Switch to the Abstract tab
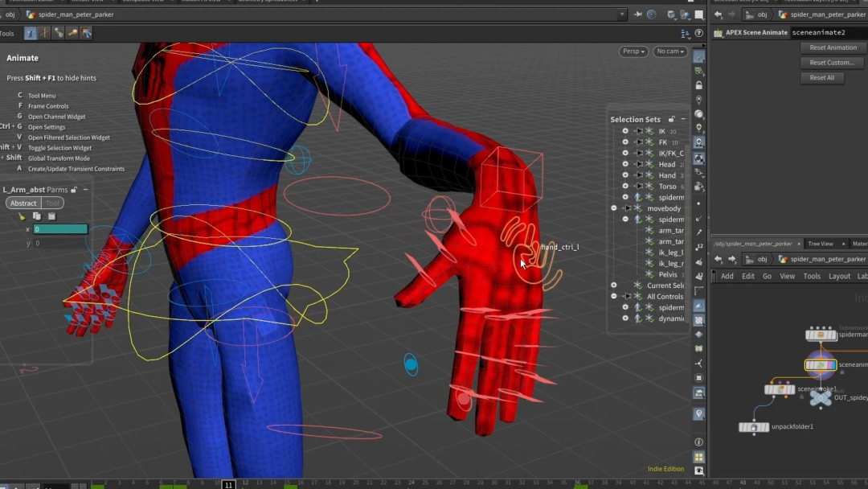This screenshot has width=868, height=489. point(23,203)
